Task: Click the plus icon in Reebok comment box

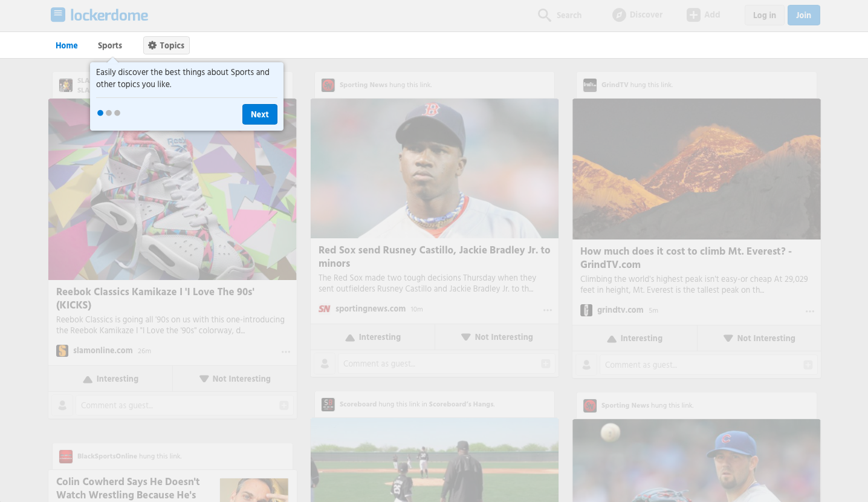Action: pos(283,405)
